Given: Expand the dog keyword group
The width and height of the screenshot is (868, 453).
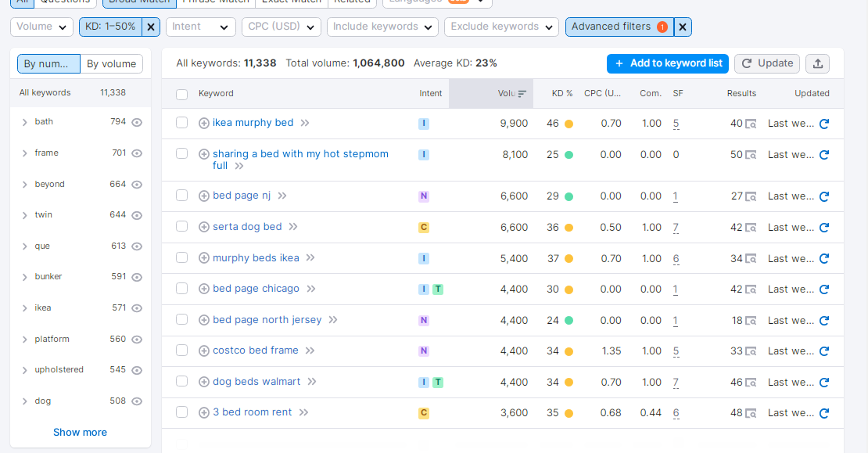Looking at the screenshot, I should pyautogui.click(x=24, y=401).
